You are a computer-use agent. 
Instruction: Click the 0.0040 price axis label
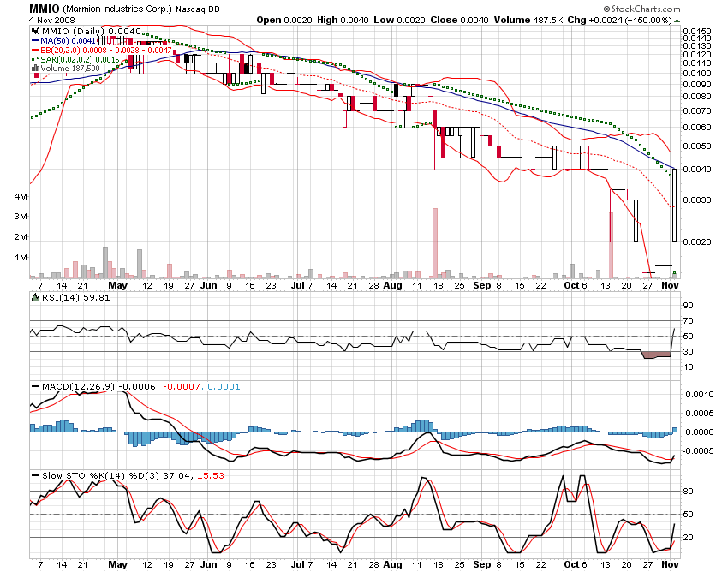click(697, 170)
